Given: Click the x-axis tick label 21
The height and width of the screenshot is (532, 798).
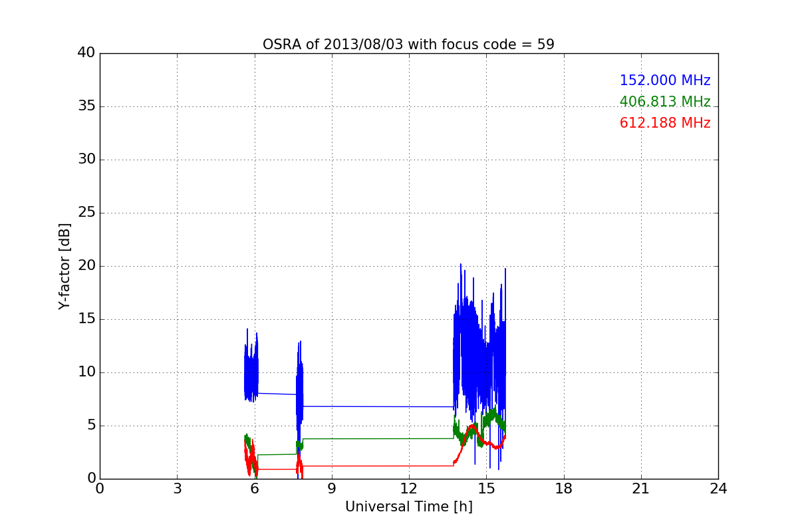Looking at the screenshot, I should 640,489.
